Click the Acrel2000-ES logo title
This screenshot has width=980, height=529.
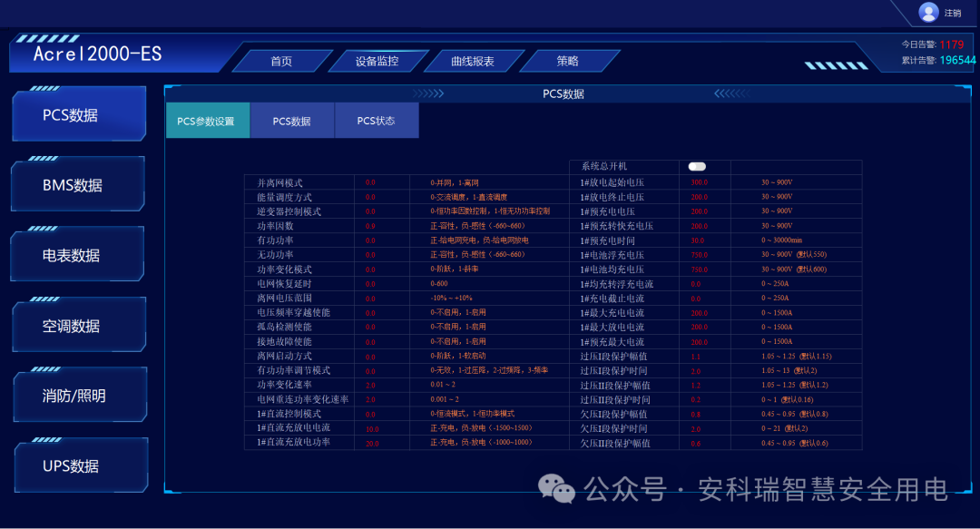[97, 54]
